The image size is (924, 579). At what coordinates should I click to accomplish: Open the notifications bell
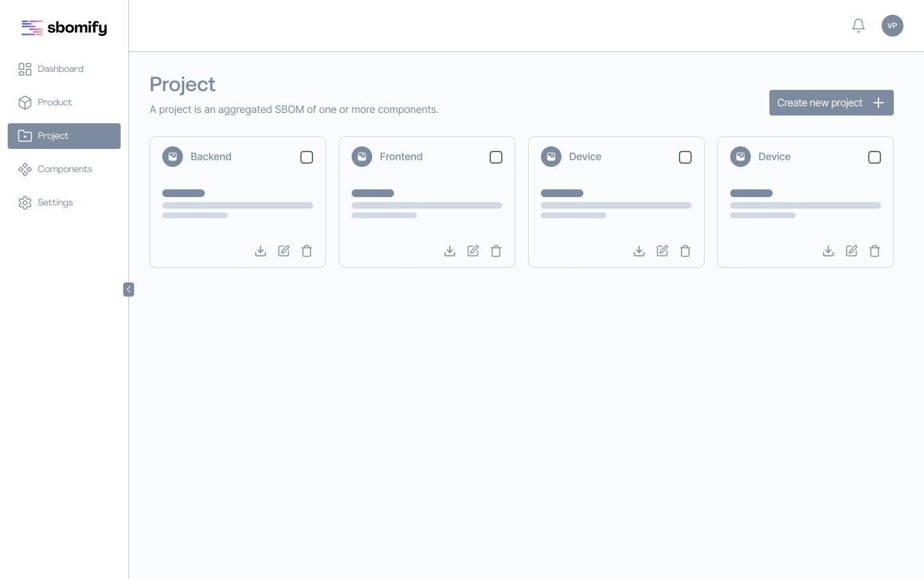859,26
